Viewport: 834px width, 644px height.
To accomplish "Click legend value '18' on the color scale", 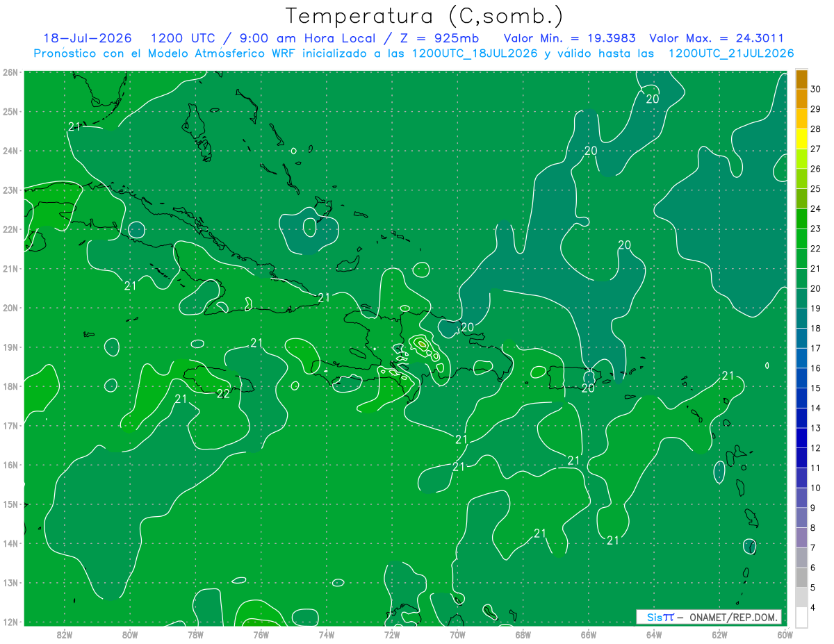I will pos(815,329).
